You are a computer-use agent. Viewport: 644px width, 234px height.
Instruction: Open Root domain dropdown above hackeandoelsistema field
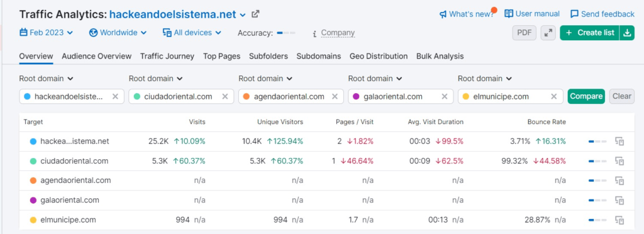46,79
